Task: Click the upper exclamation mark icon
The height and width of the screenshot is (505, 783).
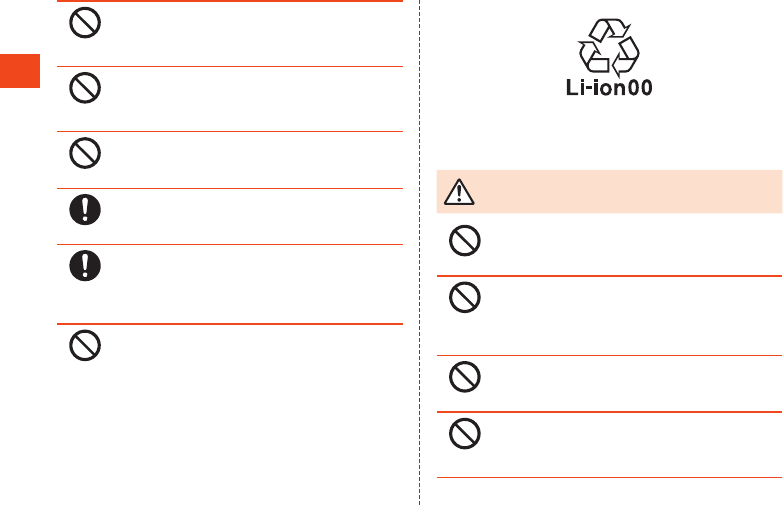Action: [85, 208]
